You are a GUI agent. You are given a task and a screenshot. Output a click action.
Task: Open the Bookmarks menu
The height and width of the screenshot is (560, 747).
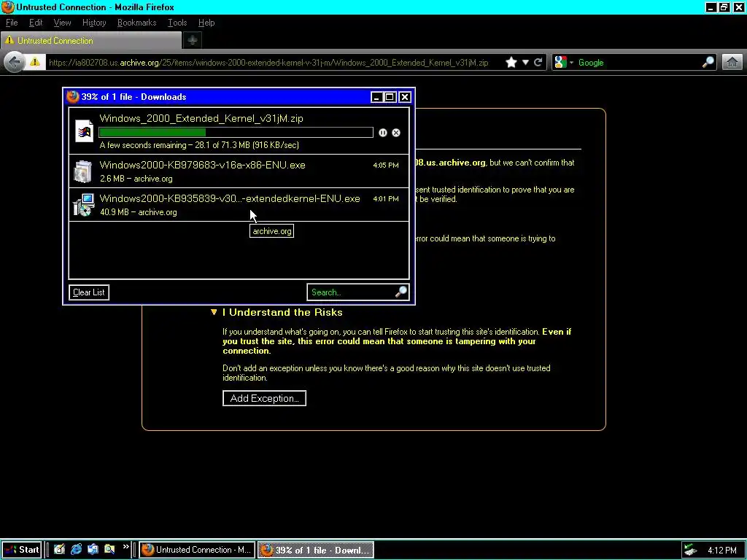pyautogui.click(x=136, y=23)
